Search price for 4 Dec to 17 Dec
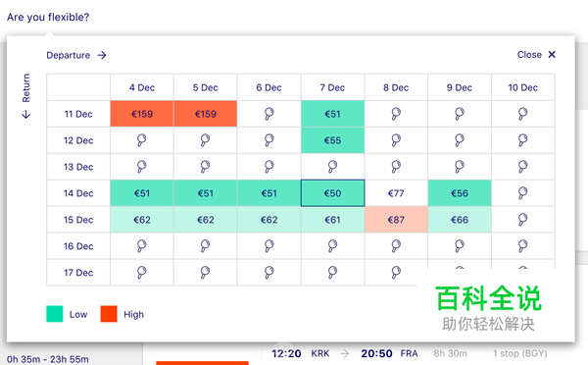The height and width of the screenshot is (365, 588). point(142,272)
